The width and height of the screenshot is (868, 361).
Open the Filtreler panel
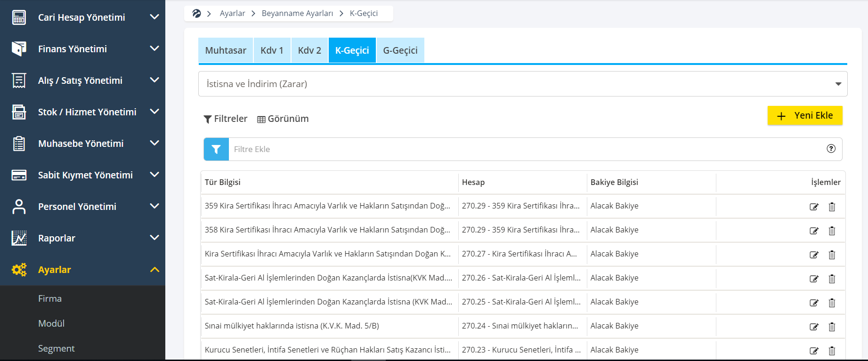pyautogui.click(x=226, y=119)
